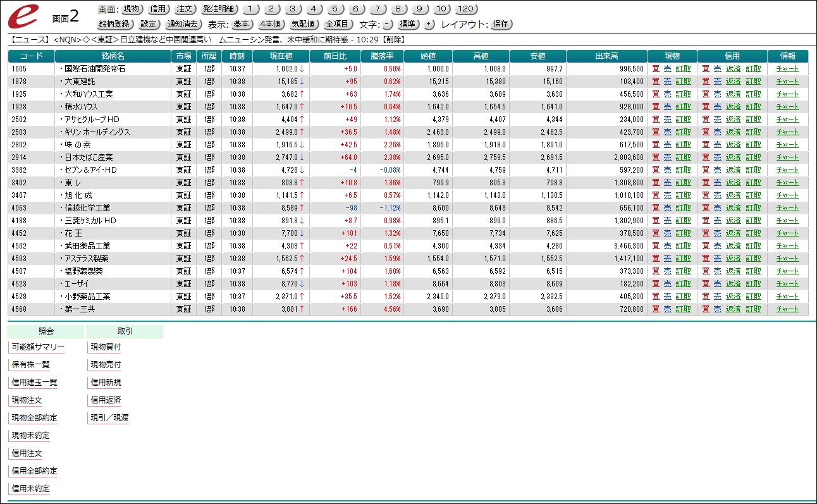Switch to screen 1 button
This screenshot has width=817, height=504.
point(251,9)
